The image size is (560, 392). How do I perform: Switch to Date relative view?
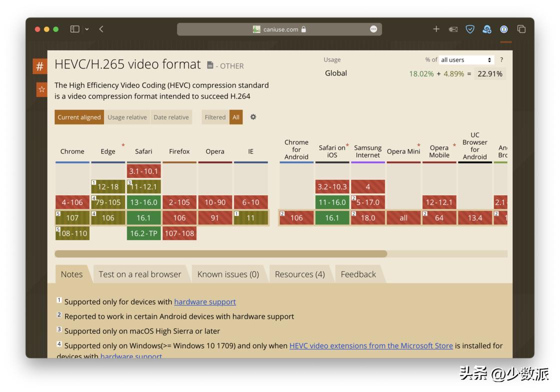click(x=171, y=117)
